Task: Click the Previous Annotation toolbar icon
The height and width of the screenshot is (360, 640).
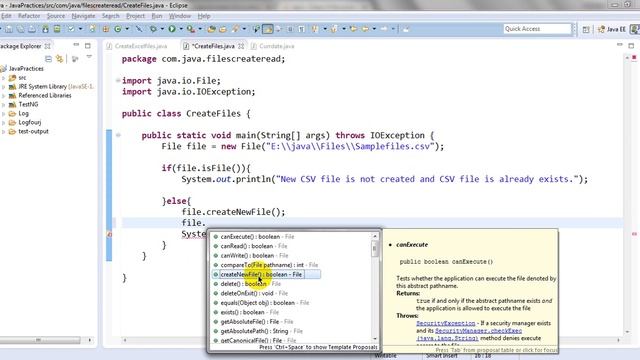Action: point(334,29)
